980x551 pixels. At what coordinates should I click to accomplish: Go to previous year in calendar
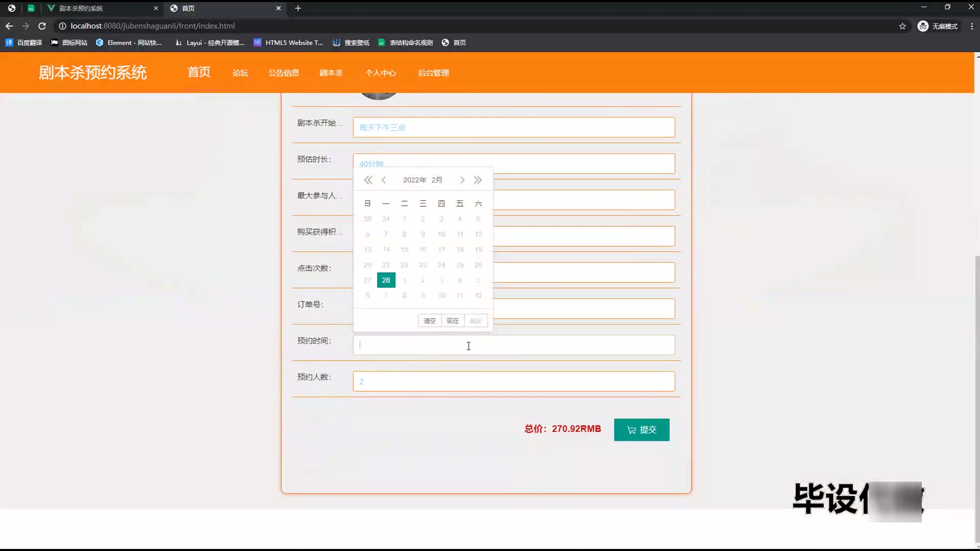(367, 180)
